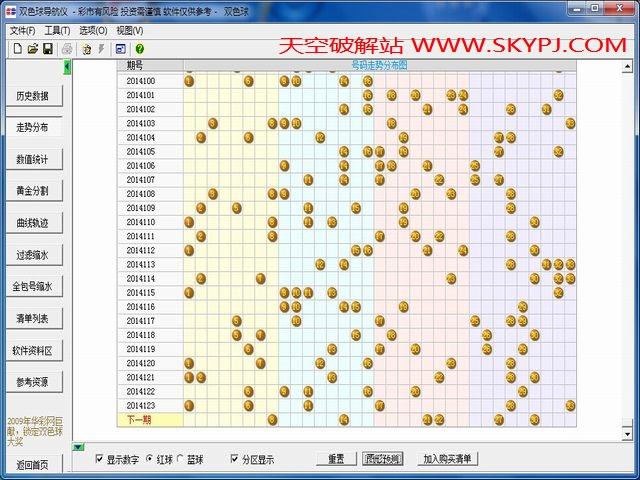The height and width of the screenshot is (480, 640).
Task: Open the 工具(T) menu
Action: pyautogui.click(x=58, y=31)
